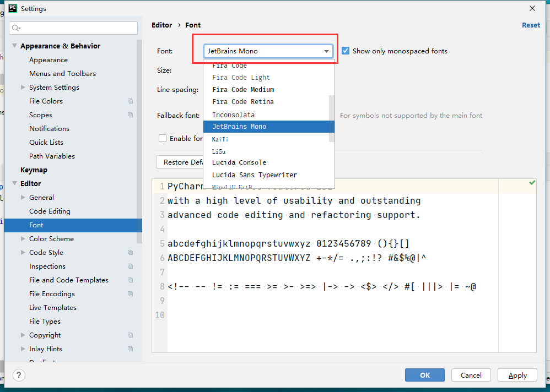Image resolution: width=550 pixels, height=392 pixels.
Task: Select the Font tree item
Action: [x=73, y=225]
